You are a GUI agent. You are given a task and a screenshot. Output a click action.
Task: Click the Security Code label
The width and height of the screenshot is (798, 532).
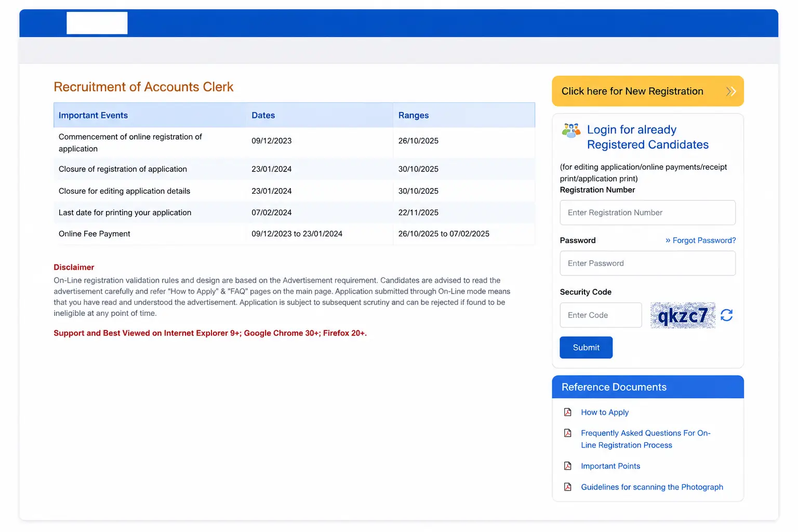586,292
